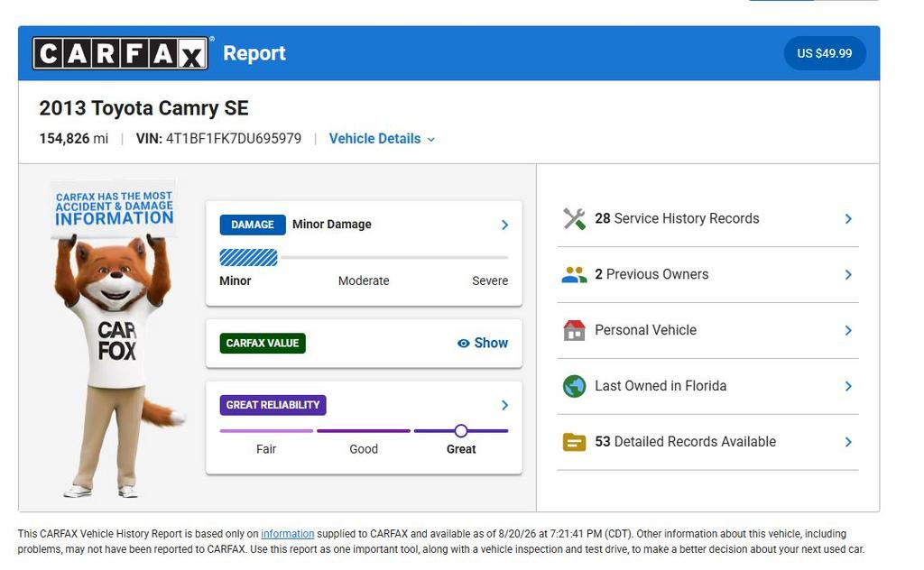Click the blue DAMAGE badge
Image resolution: width=924 pixels, height=570 pixels.
253,225
